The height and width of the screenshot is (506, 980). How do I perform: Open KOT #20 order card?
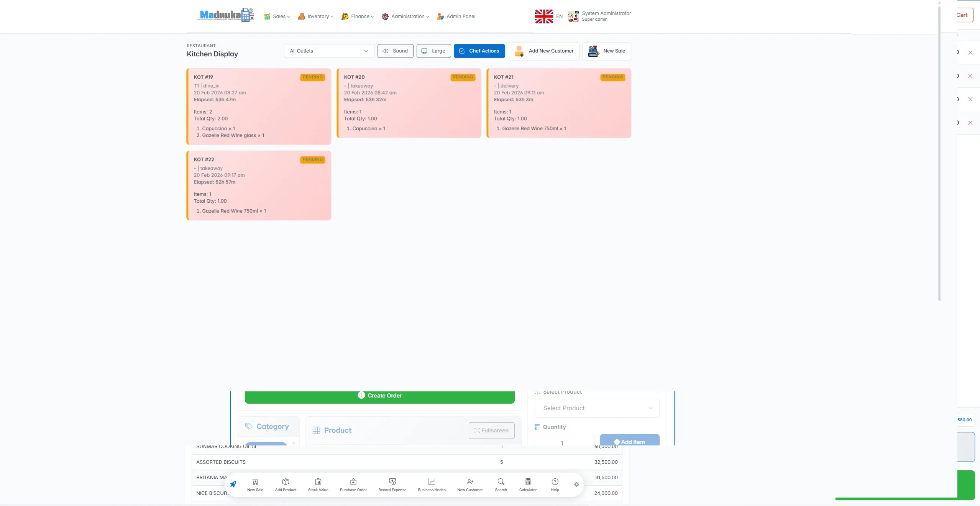click(x=409, y=103)
